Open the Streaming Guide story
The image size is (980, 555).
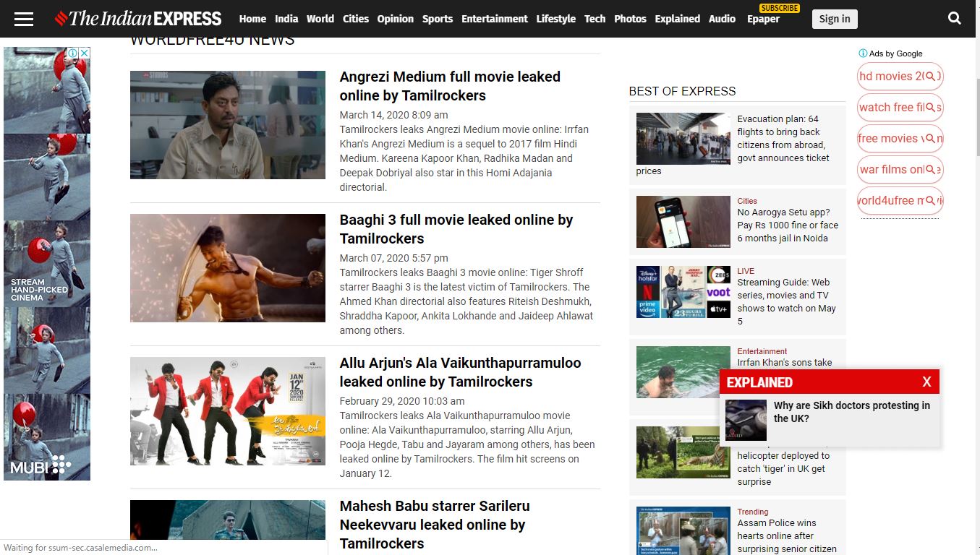coord(786,302)
